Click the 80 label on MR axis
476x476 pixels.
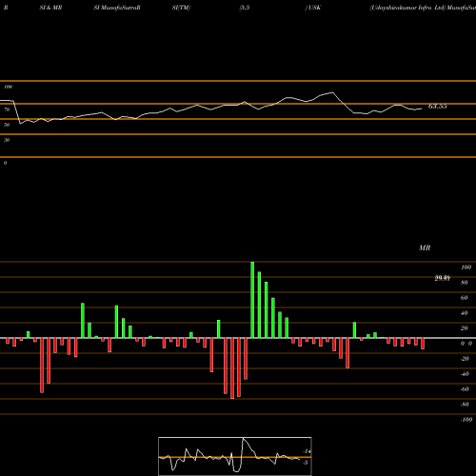pyautogui.click(x=465, y=283)
